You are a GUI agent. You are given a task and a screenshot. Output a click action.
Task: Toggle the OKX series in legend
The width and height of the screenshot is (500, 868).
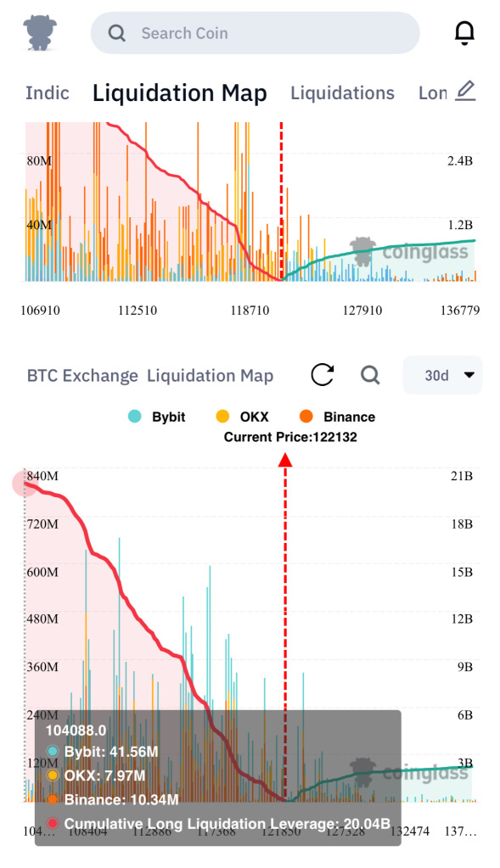(242, 417)
